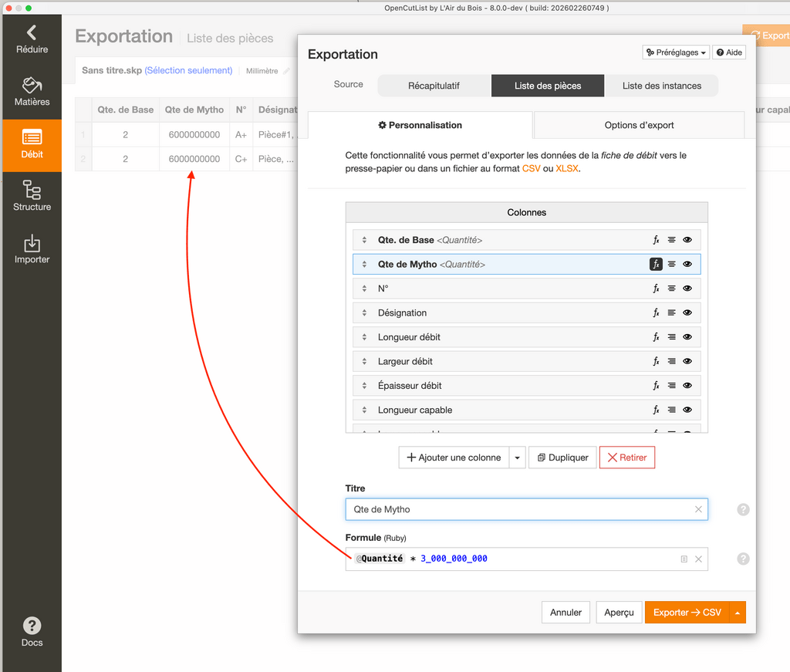Hide the Longueur débit column
This screenshot has height=672, width=790.
coord(687,337)
